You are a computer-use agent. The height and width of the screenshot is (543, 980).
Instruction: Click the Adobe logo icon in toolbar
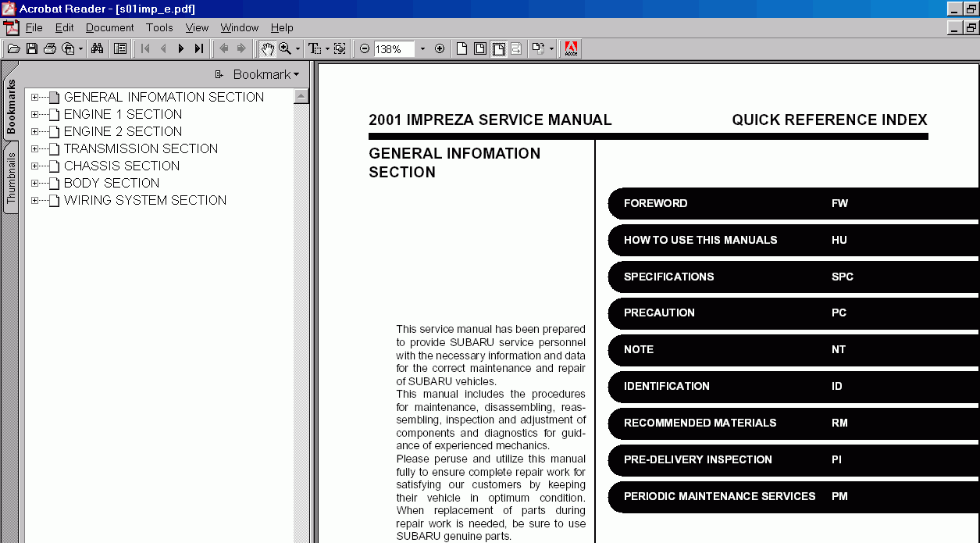571,48
